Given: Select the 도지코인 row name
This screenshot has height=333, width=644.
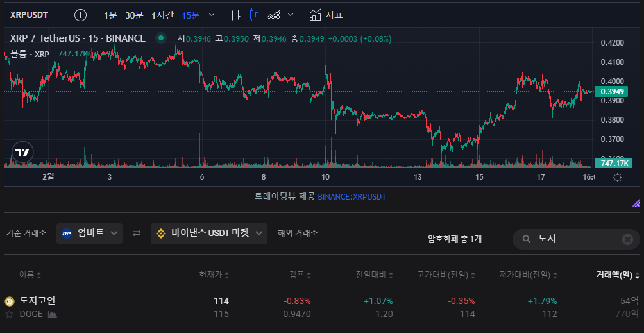Looking at the screenshot, I should coord(37,300).
